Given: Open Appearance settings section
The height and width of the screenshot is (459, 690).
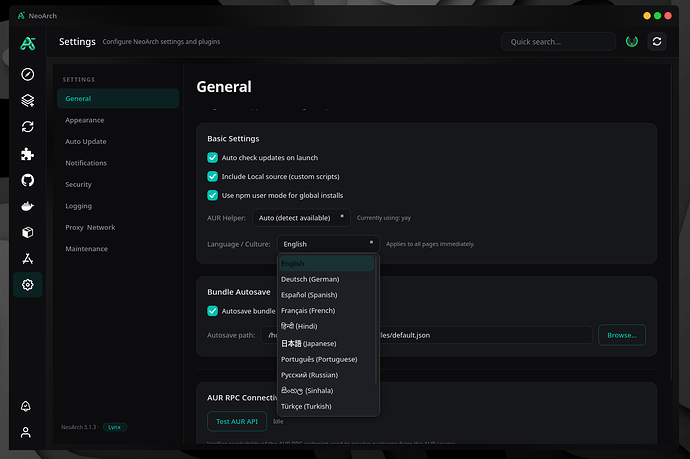Looking at the screenshot, I should pyautogui.click(x=118, y=120).
